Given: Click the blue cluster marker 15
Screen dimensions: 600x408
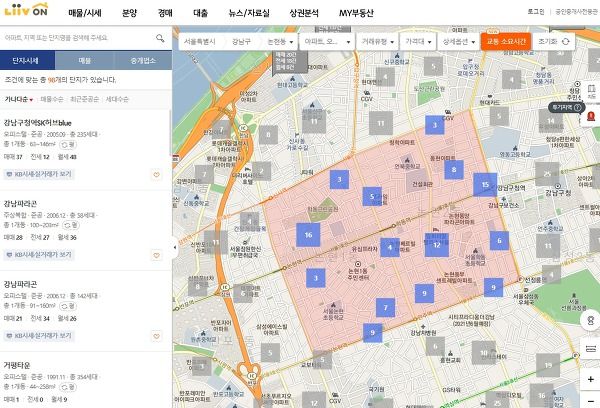Looking at the screenshot, I should 485,184.
